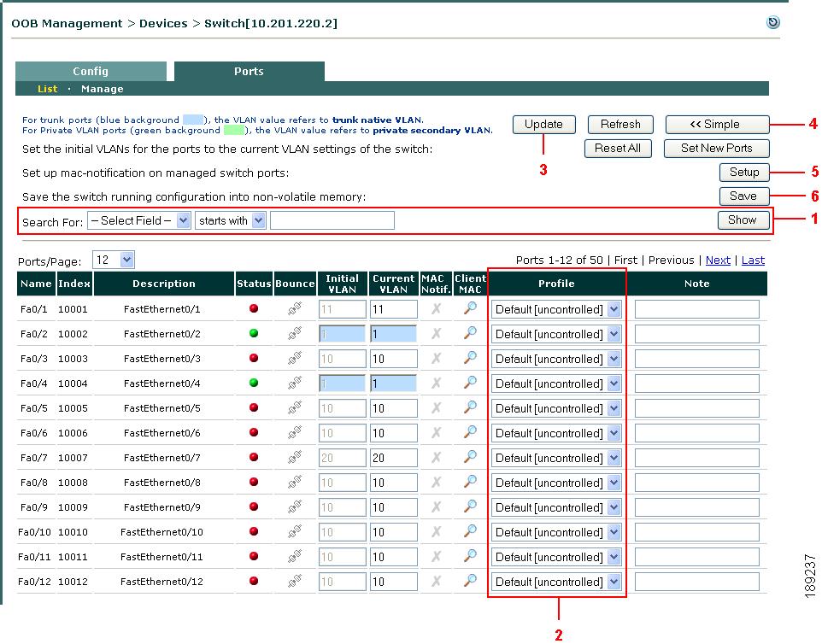Expand the Ports/Page dropdown
This screenshot has height=644, width=822.
pos(114,260)
